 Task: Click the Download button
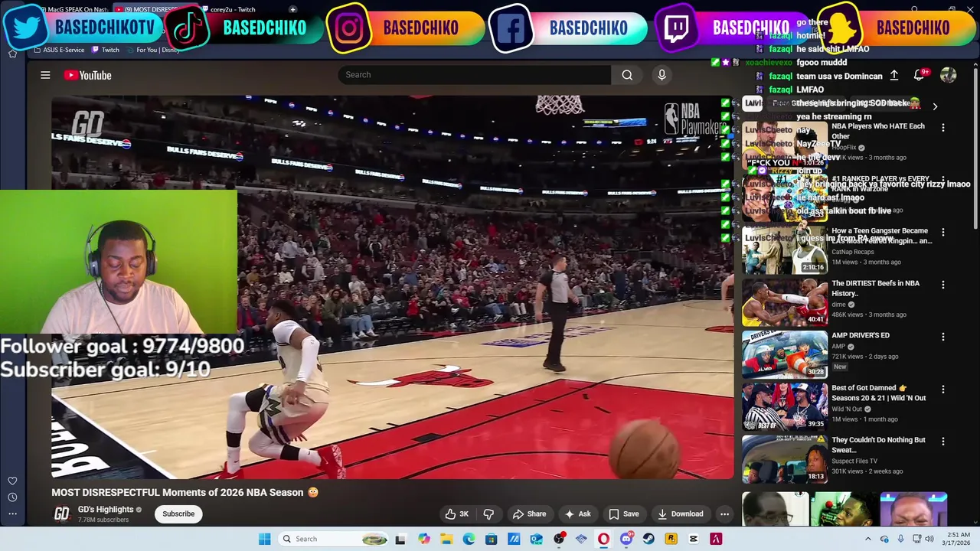pos(680,514)
